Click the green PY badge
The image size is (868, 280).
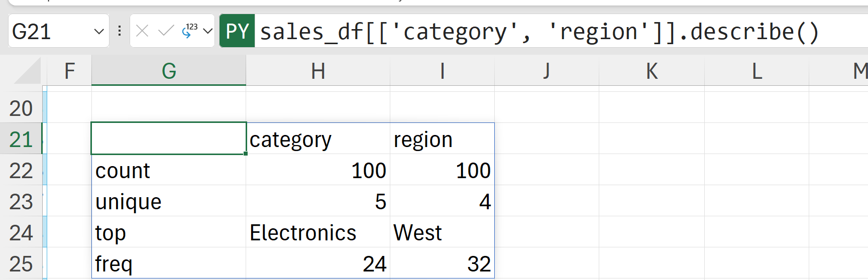(237, 32)
